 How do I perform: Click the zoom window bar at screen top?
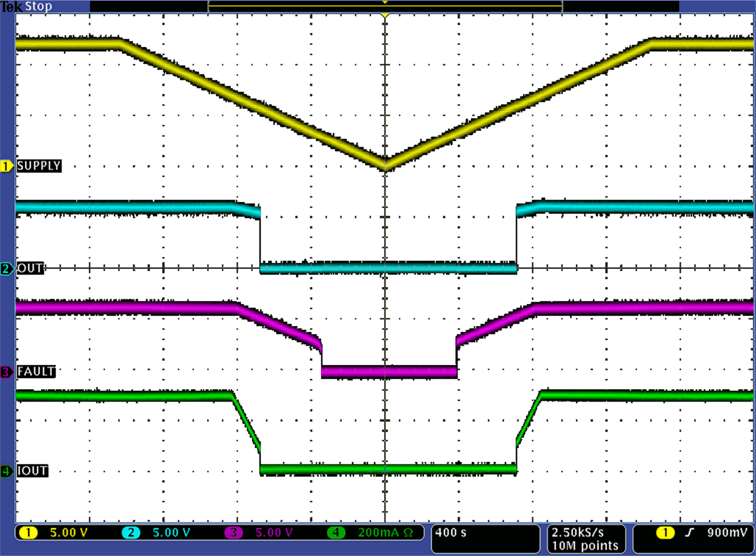tap(385, 6)
